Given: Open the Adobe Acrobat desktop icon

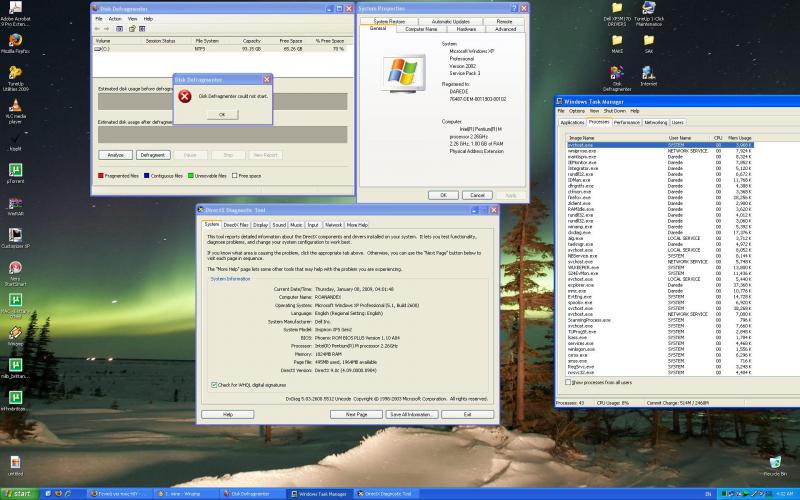Looking at the screenshot, I should coord(15,9).
